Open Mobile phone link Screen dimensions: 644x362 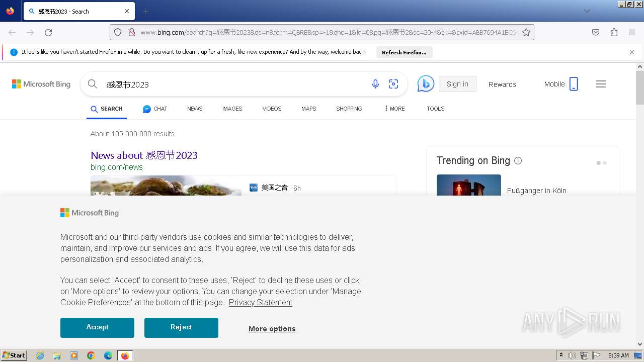[x=561, y=84]
